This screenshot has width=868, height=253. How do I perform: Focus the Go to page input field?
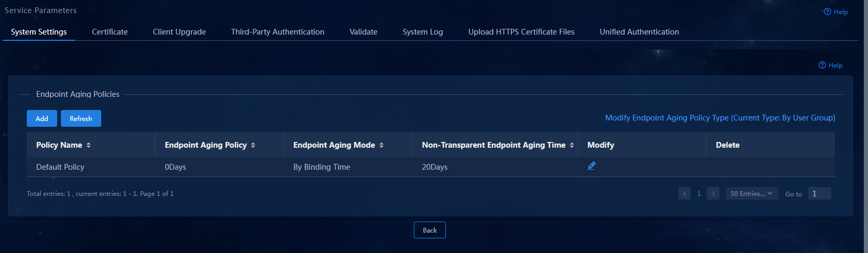820,193
